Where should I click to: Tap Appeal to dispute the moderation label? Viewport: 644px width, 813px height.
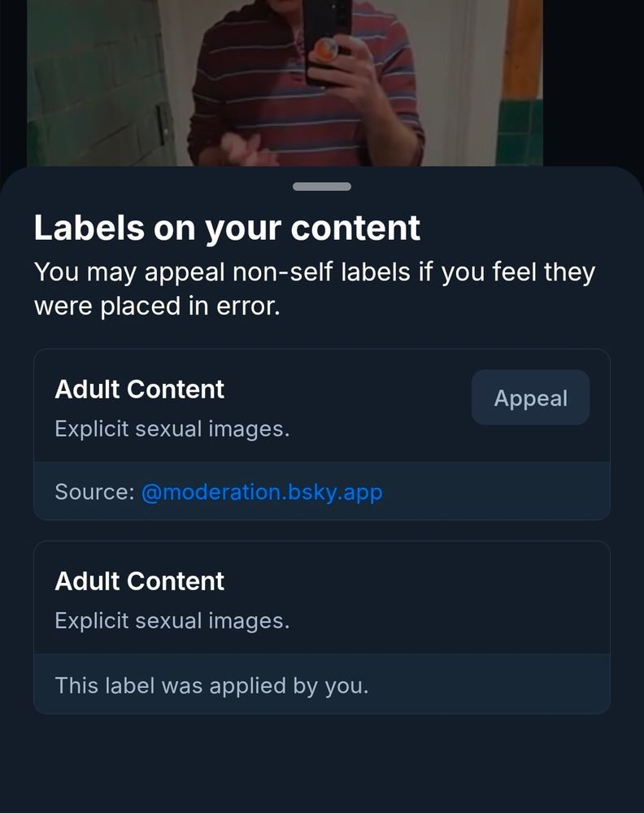pos(530,398)
